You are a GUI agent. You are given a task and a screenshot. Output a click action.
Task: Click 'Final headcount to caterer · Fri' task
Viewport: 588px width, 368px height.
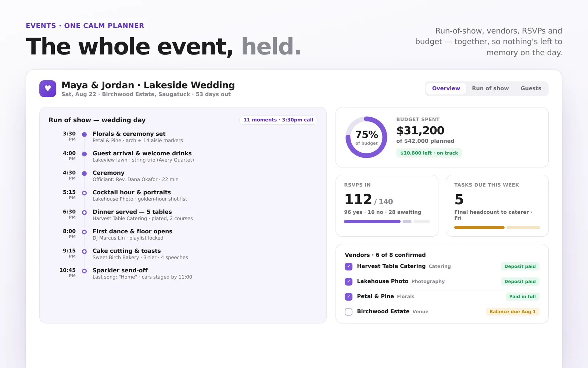[493, 215]
